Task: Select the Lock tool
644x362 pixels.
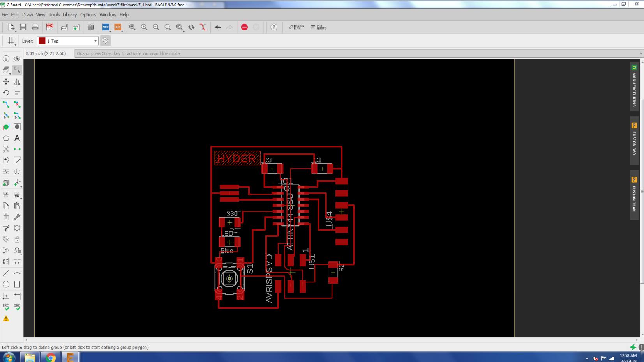Action: point(17,239)
